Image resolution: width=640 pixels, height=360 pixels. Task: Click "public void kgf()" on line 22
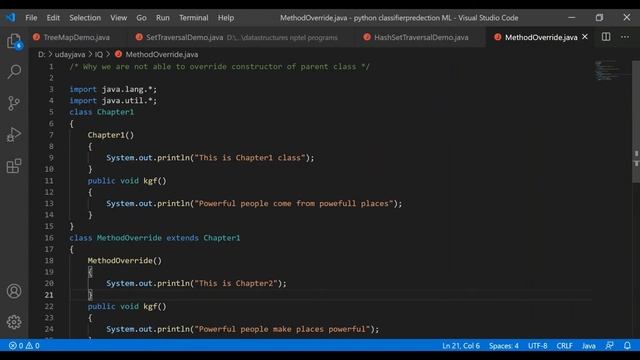127,306
